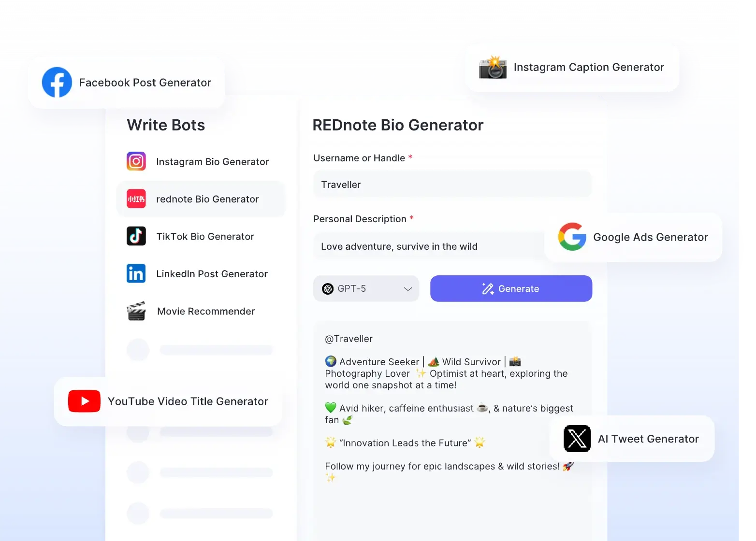Click the Generate button
756x541 pixels.
[x=511, y=288]
